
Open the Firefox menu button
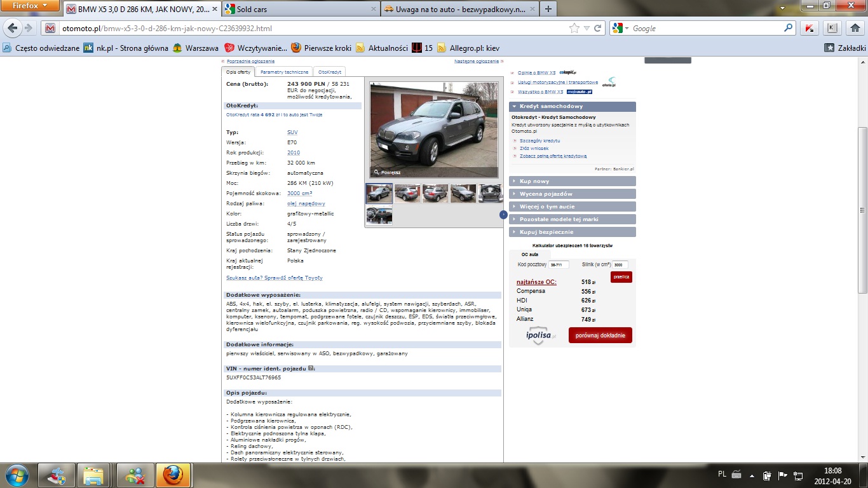[x=31, y=6]
